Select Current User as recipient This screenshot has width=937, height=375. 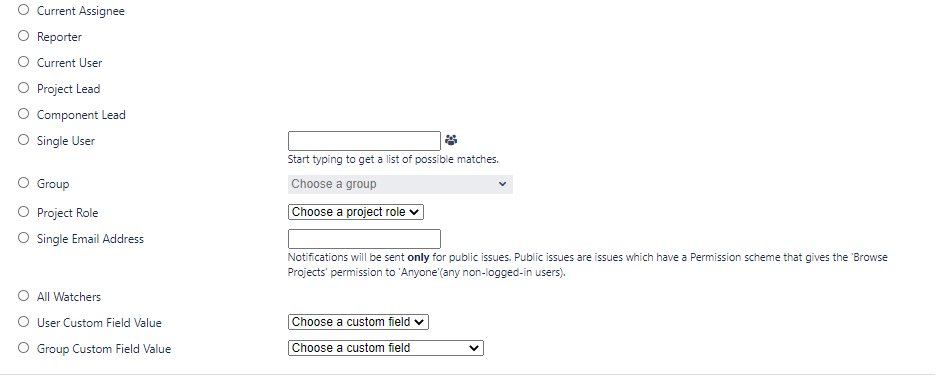click(x=23, y=62)
